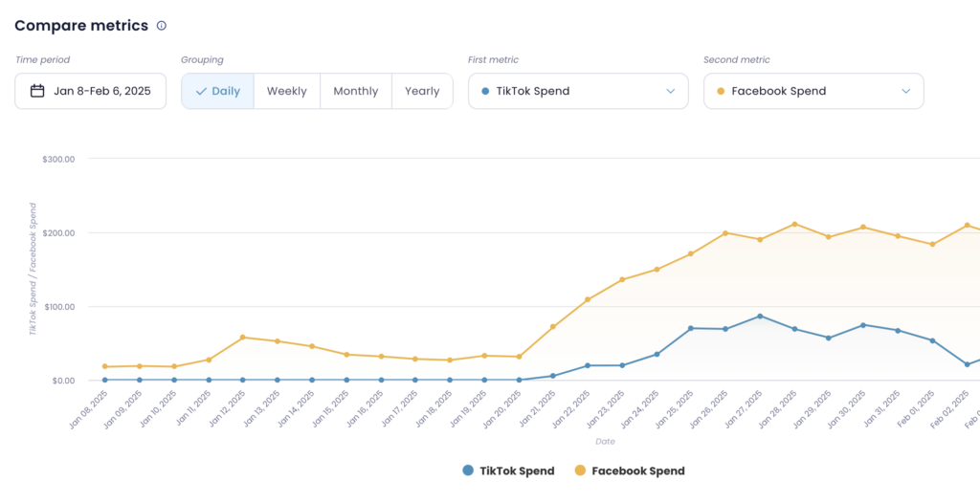Open the Jan 8-Feb 6, 2025 date picker
Screen dimensions: 980x503
click(x=91, y=91)
